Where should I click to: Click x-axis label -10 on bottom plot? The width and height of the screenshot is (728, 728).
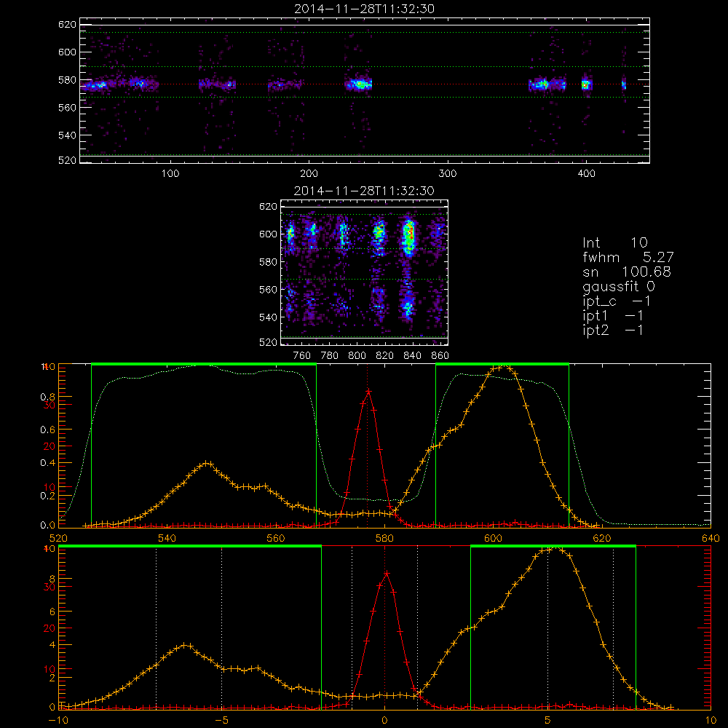pyautogui.click(x=58, y=720)
